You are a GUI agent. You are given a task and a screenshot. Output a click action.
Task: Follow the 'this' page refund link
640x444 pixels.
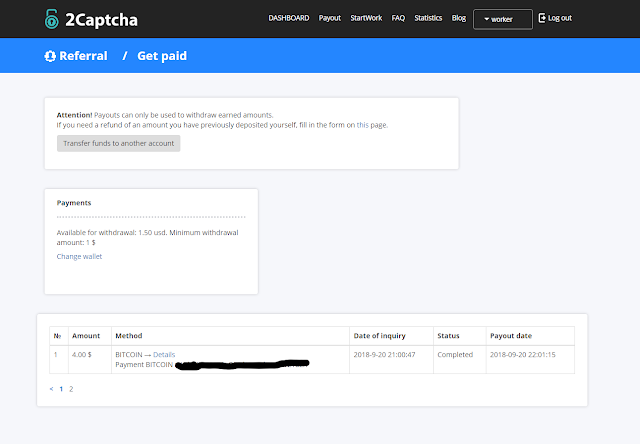click(x=362, y=125)
